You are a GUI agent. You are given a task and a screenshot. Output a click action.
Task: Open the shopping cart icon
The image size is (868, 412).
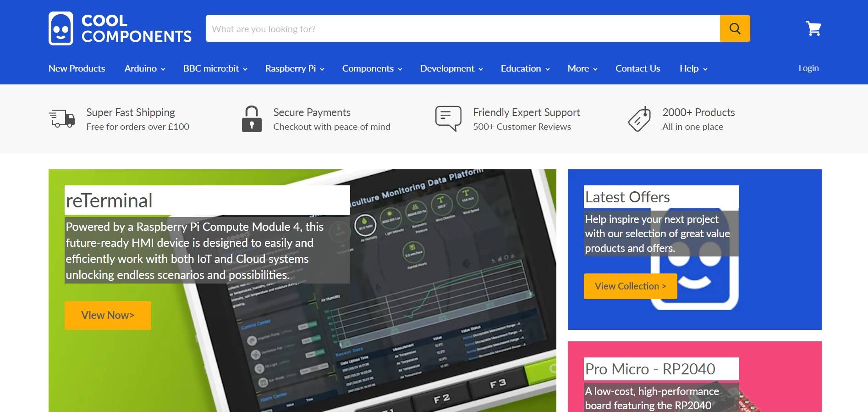pos(813,28)
